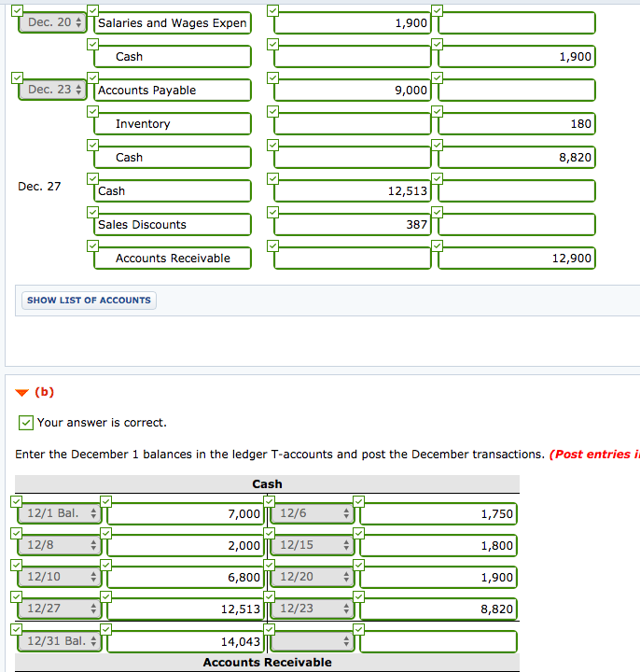Open the 12/8 date dropdown
This screenshot has height=672, width=640.
pos(60,545)
